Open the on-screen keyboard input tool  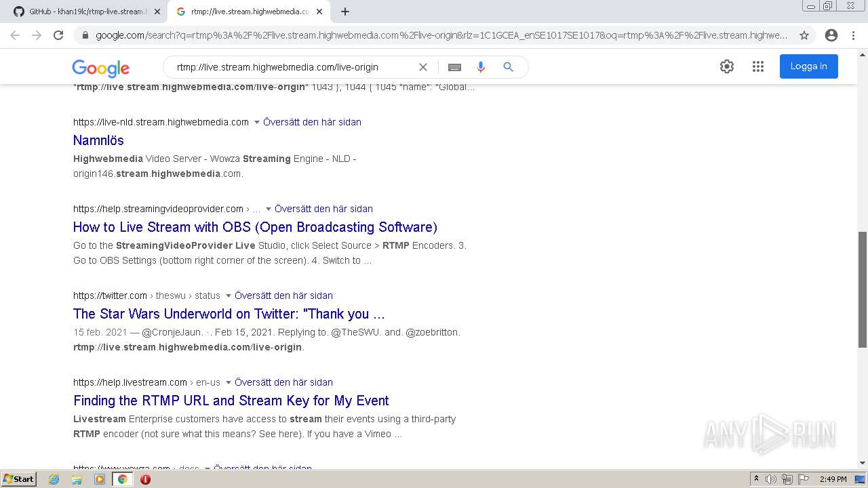tap(454, 67)
